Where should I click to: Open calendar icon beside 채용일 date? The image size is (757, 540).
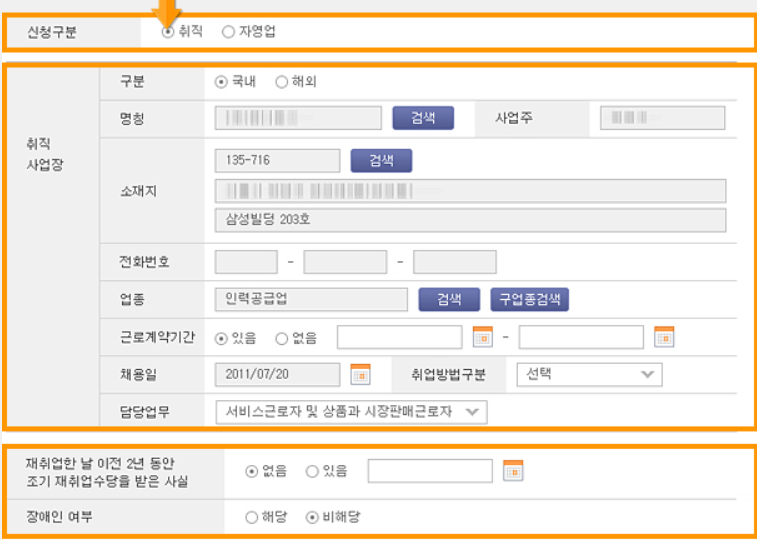click(360, 374)
